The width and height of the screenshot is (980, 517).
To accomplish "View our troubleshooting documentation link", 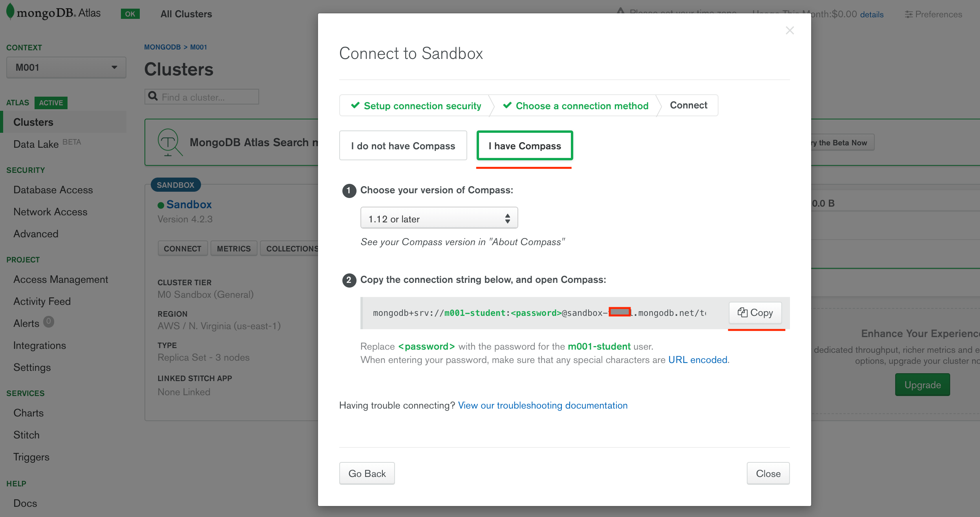I will coord(542,405).
